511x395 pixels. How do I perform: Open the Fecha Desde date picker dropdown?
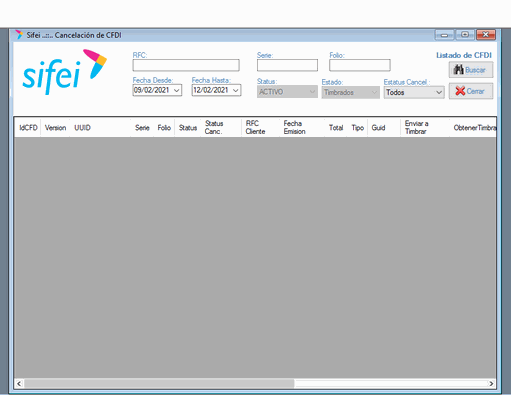[177, 90]
